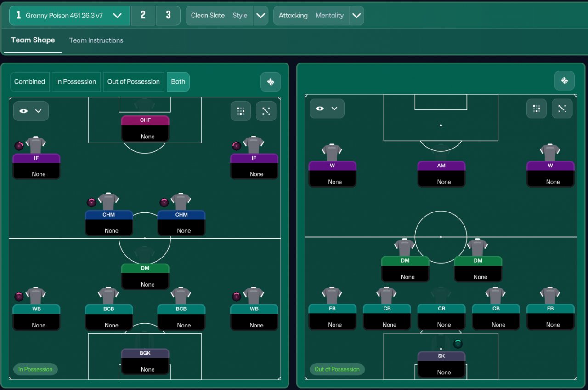Select tactic slot 2

pos(143,16)
